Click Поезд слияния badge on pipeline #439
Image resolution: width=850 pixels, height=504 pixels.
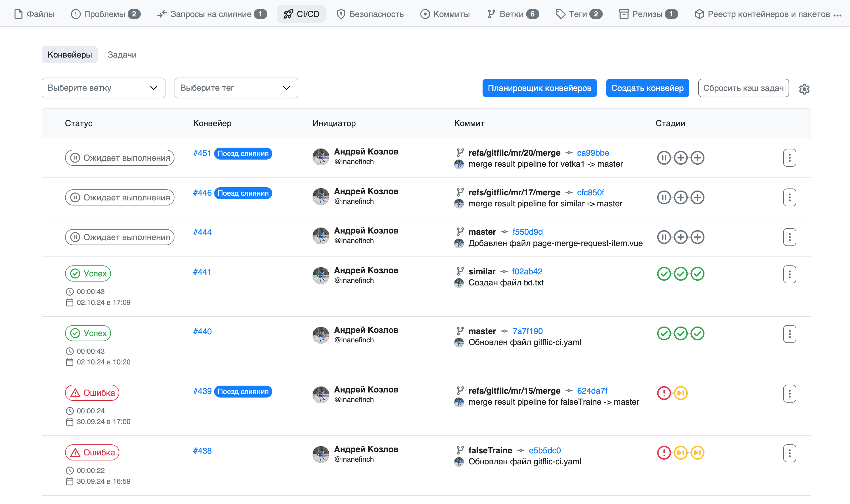coord(243,392)
